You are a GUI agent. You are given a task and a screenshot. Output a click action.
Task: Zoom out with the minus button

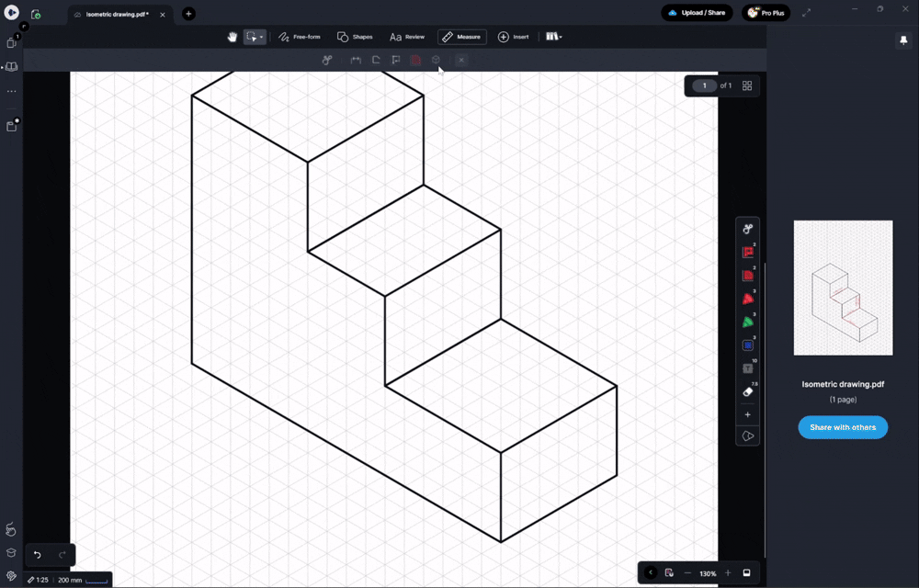coord(687,573)
